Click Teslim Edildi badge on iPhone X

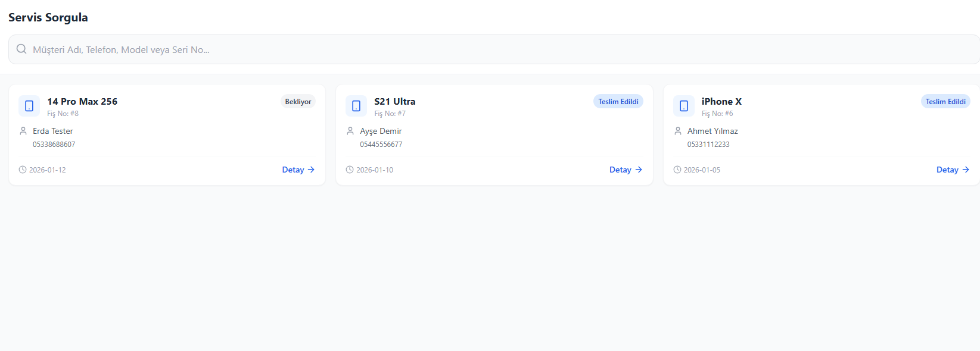click(x=945, y=102)
